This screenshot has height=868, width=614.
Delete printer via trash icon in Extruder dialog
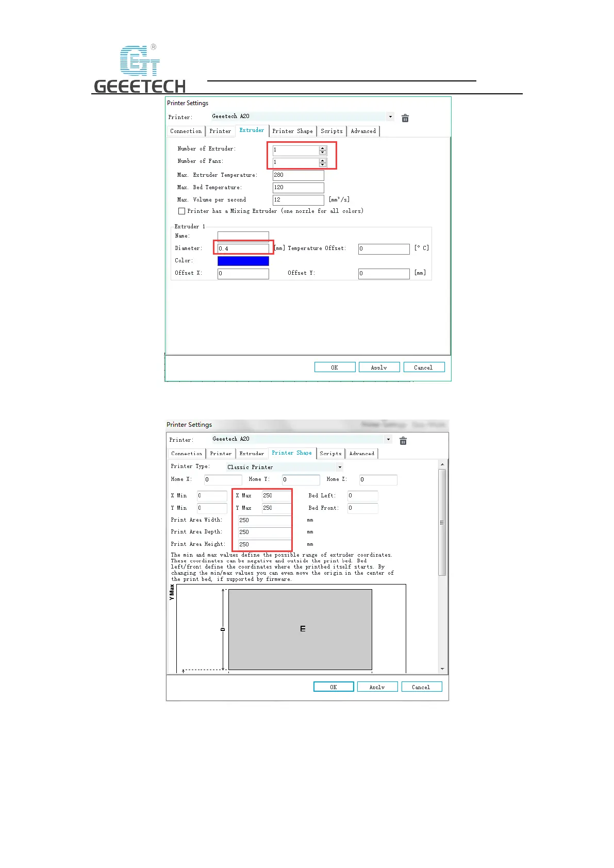click(x=405, y=119)
